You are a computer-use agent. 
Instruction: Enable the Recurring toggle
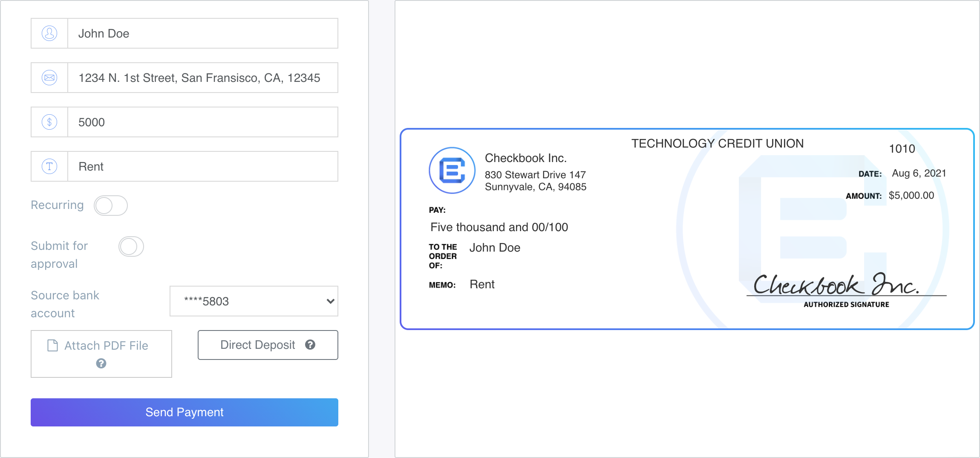point(111,206)
